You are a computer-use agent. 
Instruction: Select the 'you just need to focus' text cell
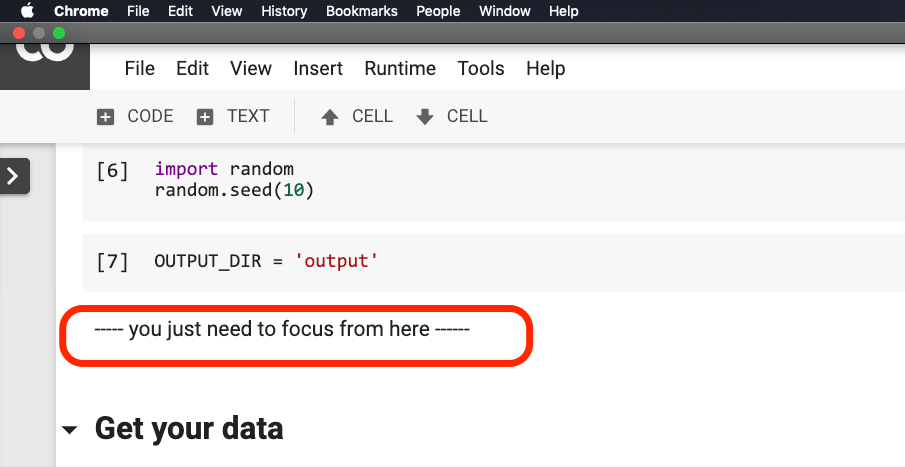click(x=282, y=329)
